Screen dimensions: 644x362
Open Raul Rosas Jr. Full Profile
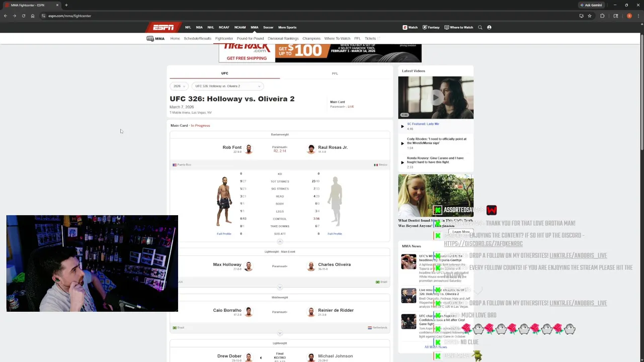pyautogui.click(x=335, y=234)
